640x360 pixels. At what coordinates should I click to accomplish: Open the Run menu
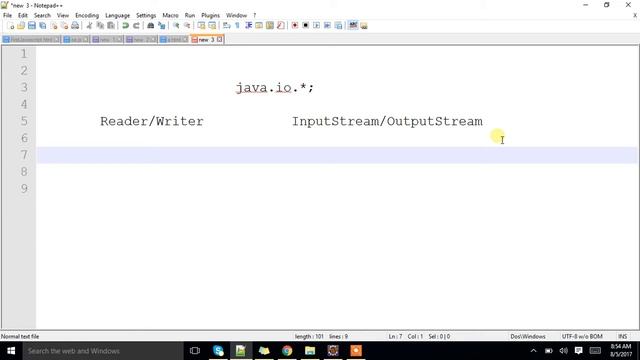[190, 16]
